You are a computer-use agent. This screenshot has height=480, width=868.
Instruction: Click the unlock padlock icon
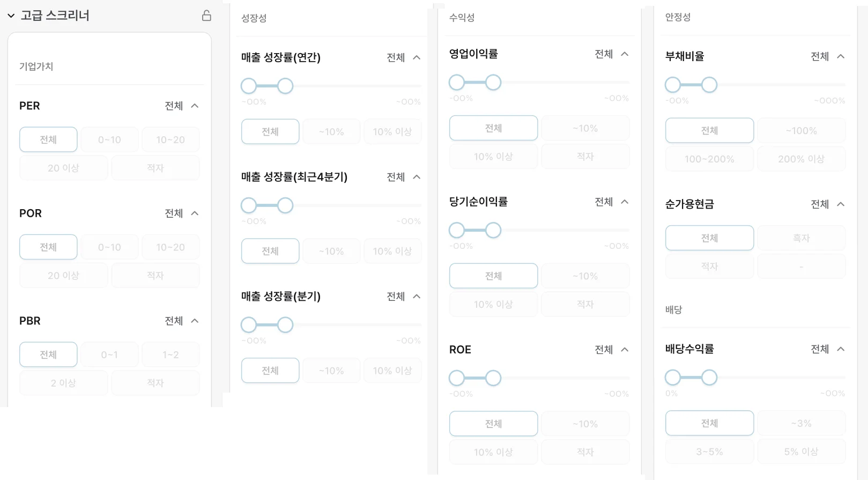point(206,16)
